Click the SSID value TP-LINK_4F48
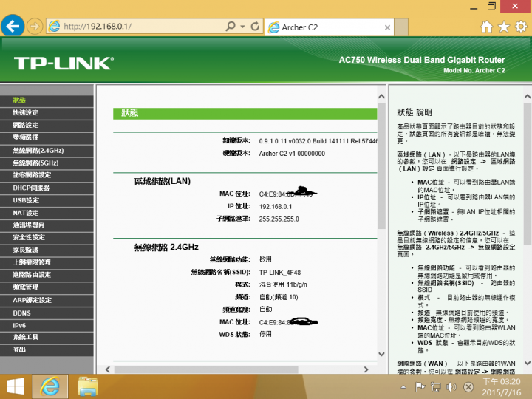Viewport: 532px width, 399px height. point(280,273)
